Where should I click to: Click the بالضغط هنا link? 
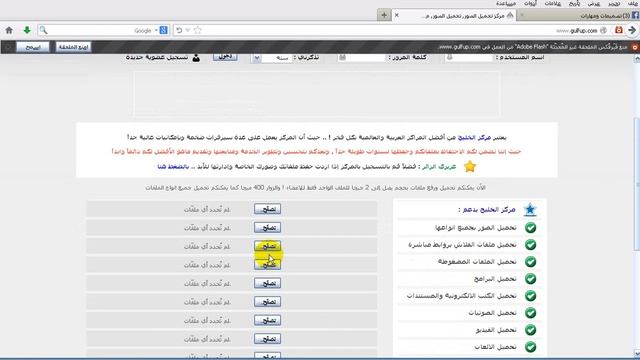pos(173,167)
